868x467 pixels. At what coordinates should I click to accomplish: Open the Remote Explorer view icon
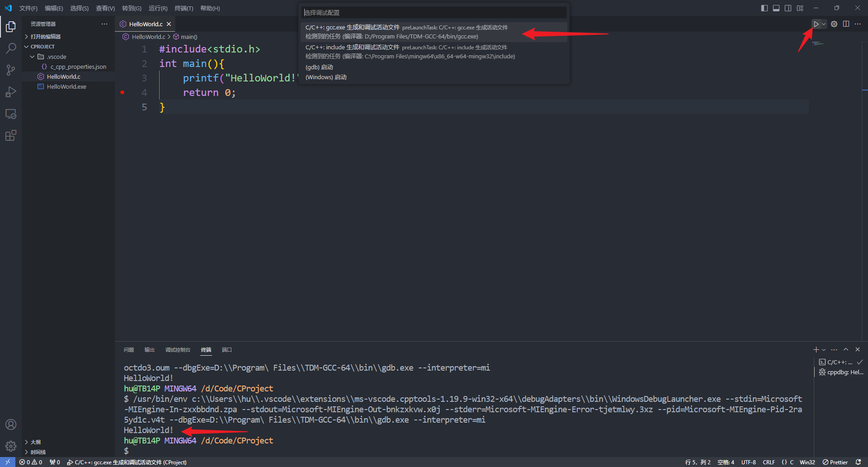pyautogui.click(x=11, y=114)
